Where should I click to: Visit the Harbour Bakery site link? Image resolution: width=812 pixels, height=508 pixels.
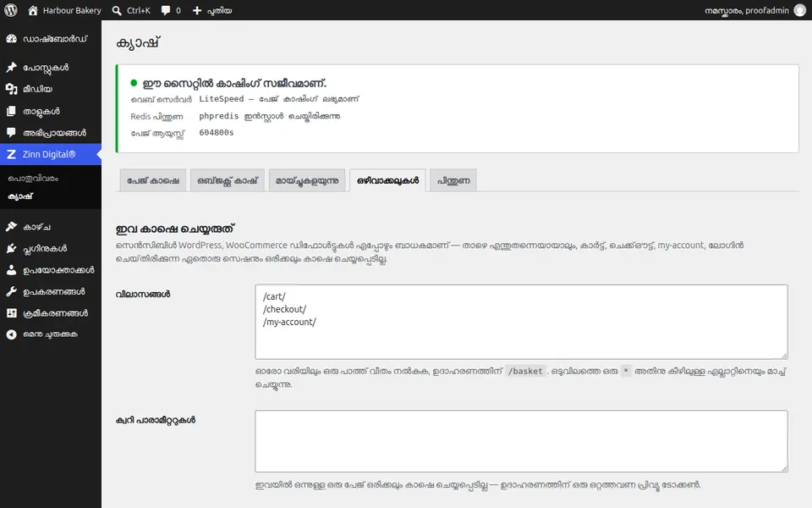point(65,10)
